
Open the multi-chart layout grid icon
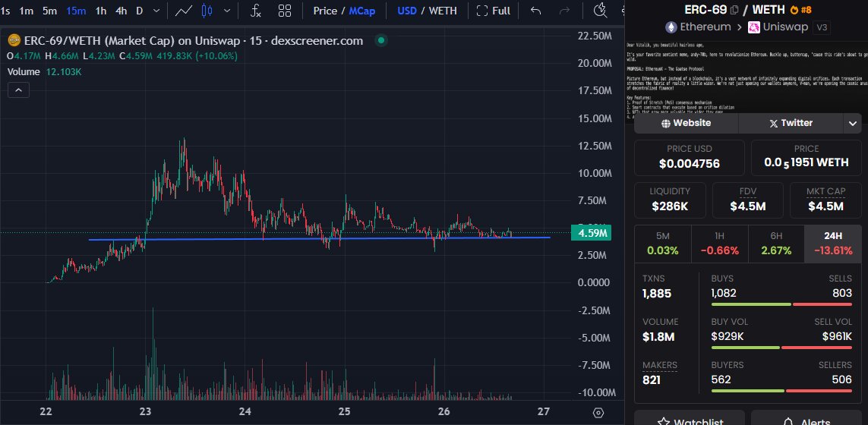click(x=285, y=11)
